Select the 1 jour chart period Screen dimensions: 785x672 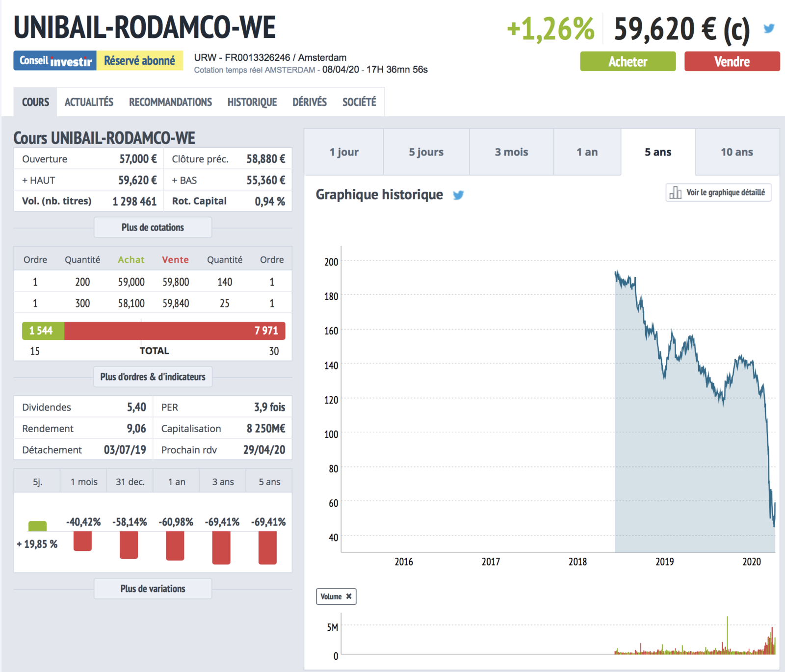click(x=344, y=152)
